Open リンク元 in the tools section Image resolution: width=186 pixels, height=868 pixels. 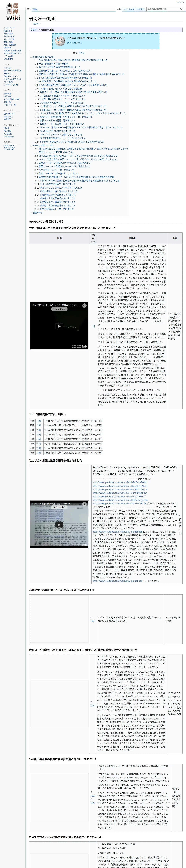[x=7, y=68]
